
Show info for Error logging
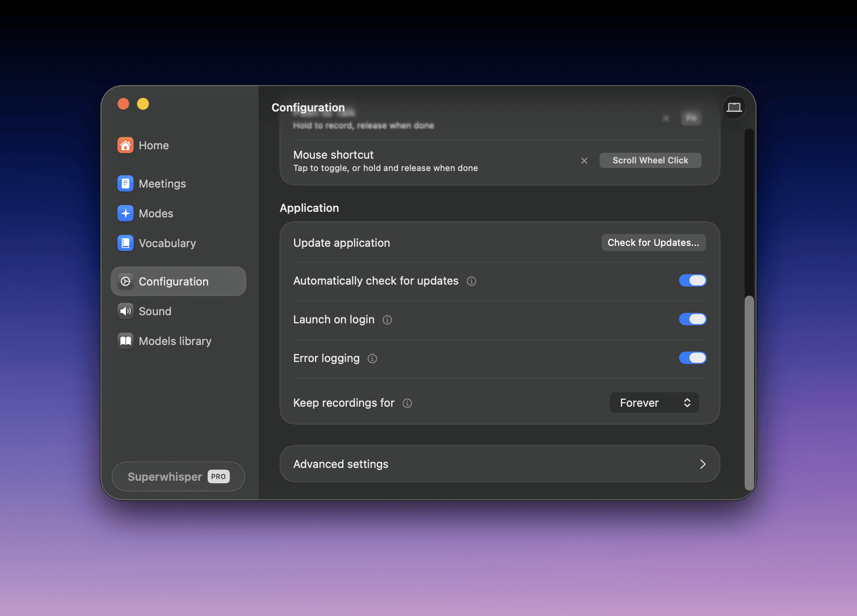(372, 359)
